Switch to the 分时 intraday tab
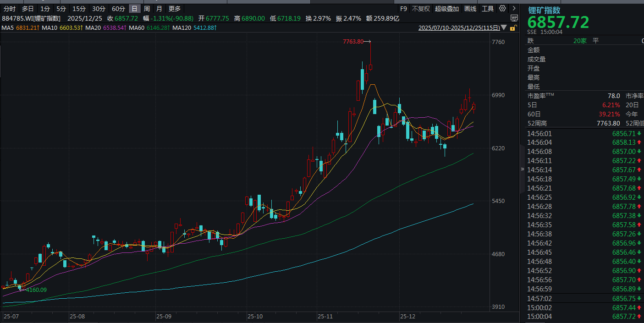 pos(10,9)
